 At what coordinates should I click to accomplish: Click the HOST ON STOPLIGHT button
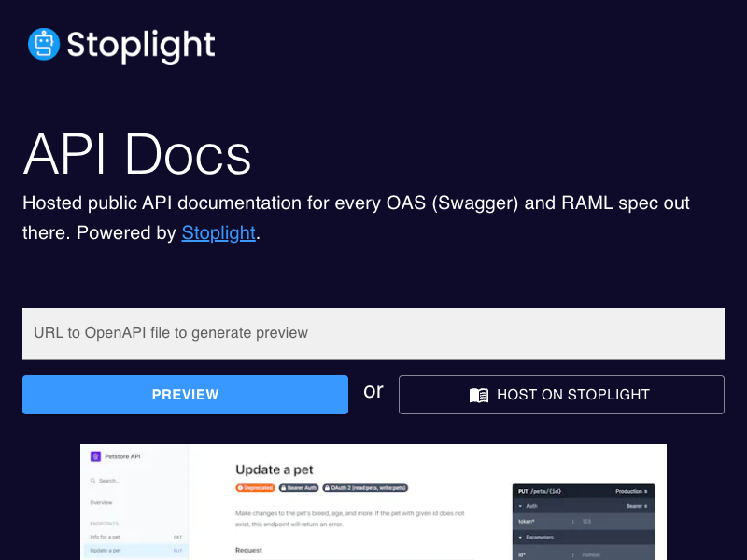[x=562, y=395]
